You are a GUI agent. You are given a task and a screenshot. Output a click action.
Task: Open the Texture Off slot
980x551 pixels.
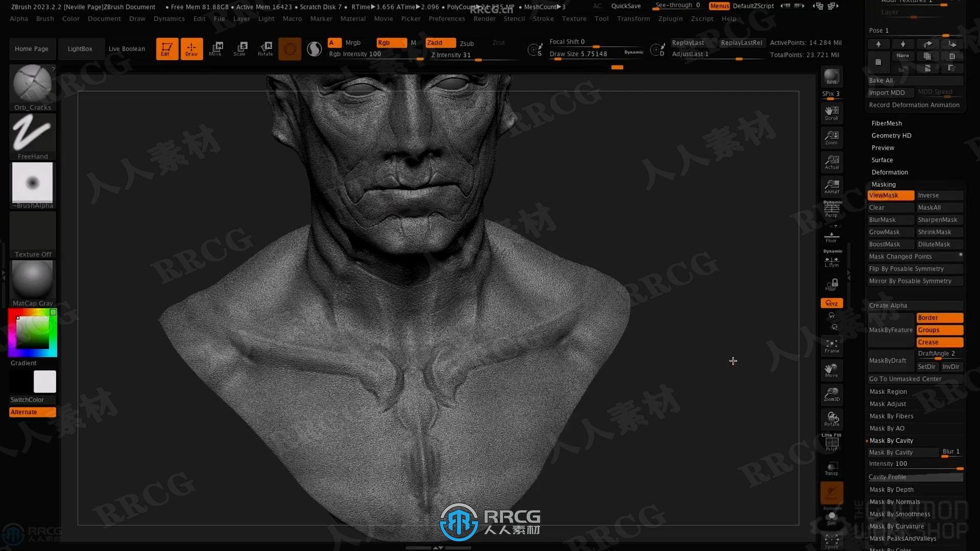[33, 234]
